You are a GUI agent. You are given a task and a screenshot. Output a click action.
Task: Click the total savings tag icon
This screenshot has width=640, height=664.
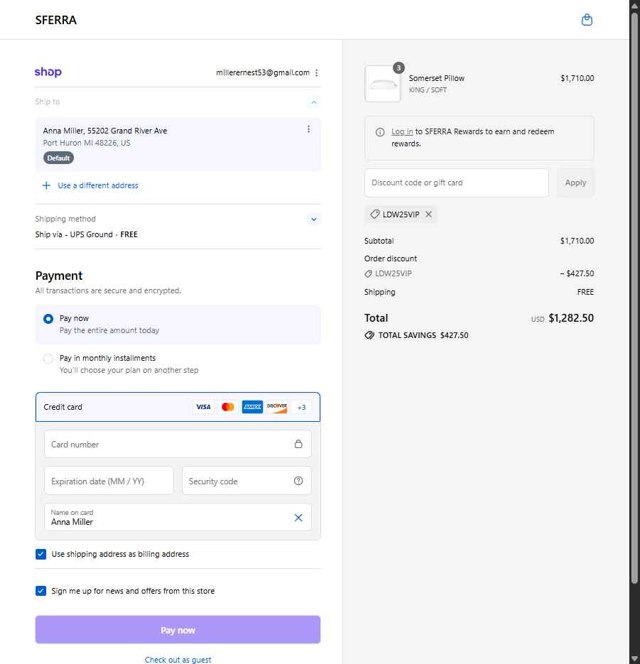pyautogui.click(x=369, y=335)
